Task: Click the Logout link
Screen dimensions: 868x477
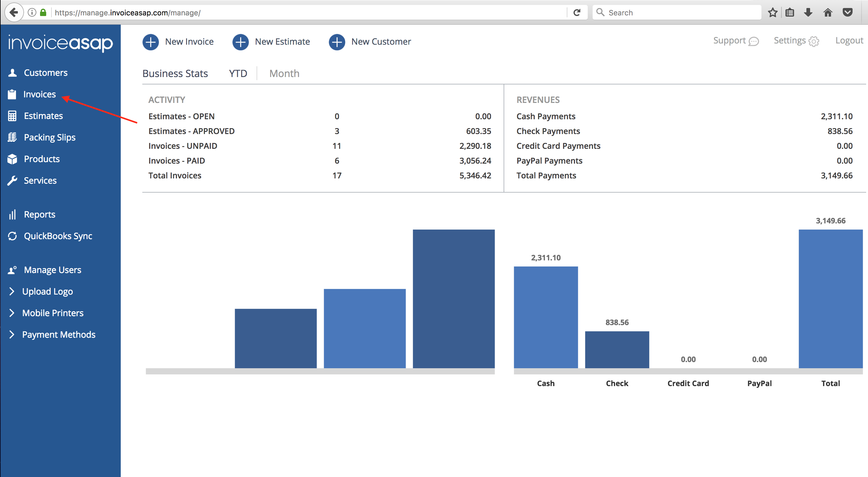Action: click(x=849, y=40)
